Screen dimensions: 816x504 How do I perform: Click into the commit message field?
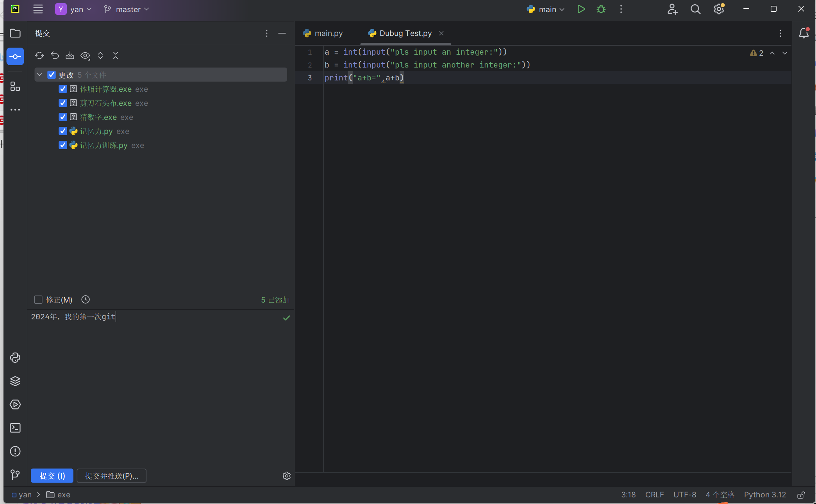point(156,371)
